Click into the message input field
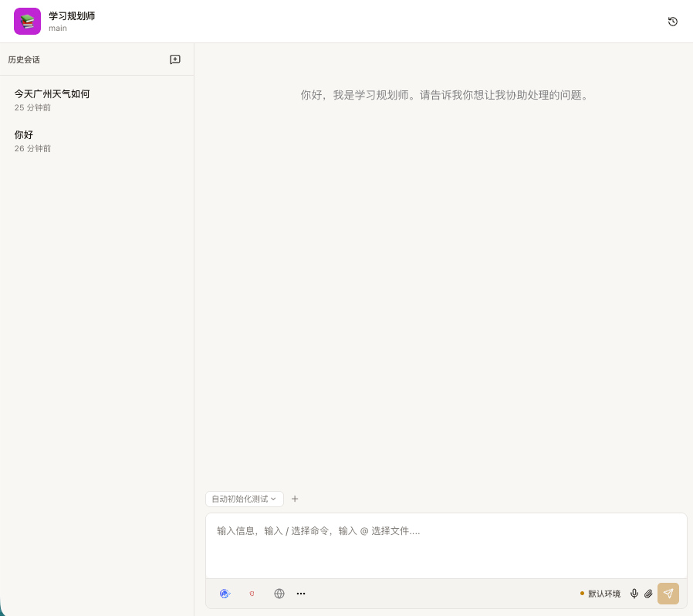The width and height of the screenshot is (693, 616). [446, 546]
